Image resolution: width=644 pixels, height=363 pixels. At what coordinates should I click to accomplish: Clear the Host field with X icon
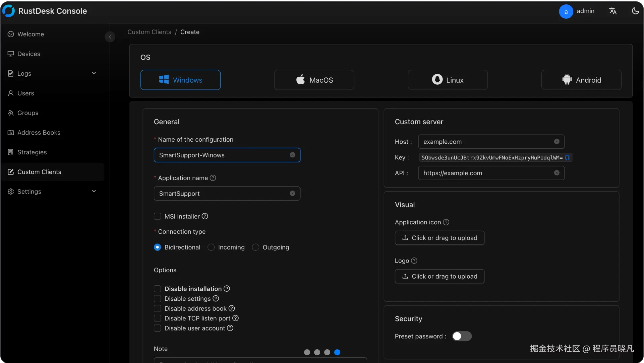[557, 142]
